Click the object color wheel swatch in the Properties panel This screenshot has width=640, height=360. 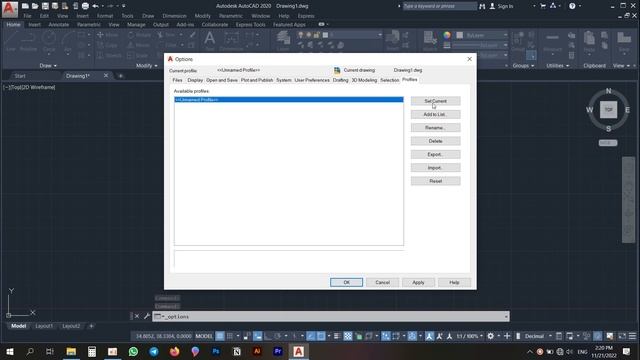[447, 35]
